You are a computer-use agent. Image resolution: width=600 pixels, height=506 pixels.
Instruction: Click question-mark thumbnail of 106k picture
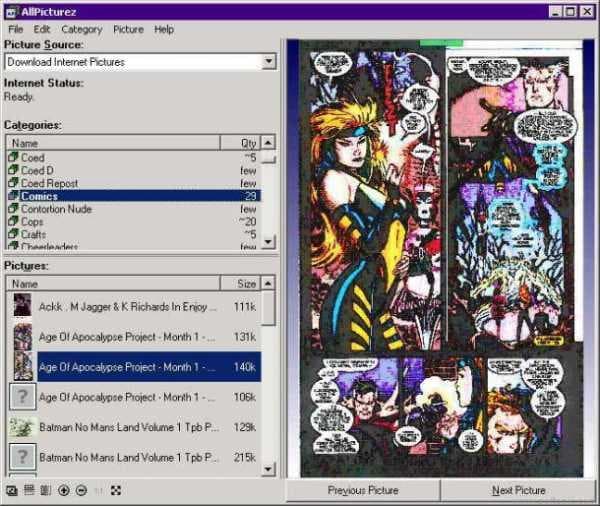pos(23,397)
